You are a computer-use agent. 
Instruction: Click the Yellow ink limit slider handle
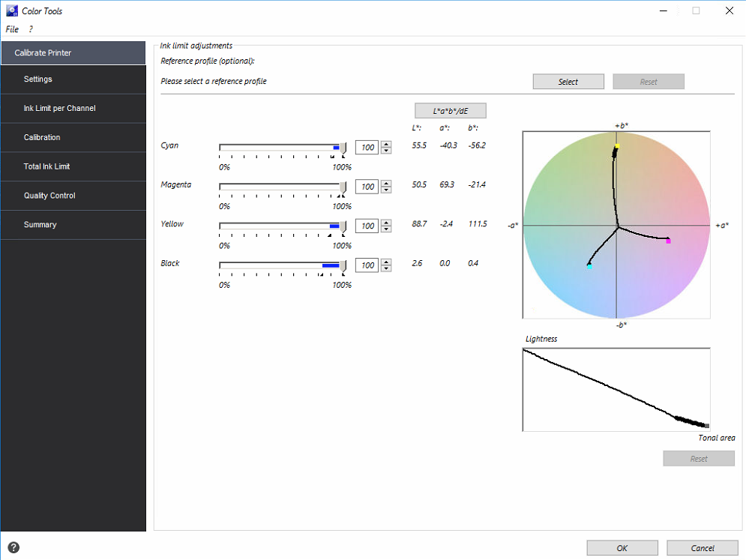pyautogui.click(x=343, y=226)
